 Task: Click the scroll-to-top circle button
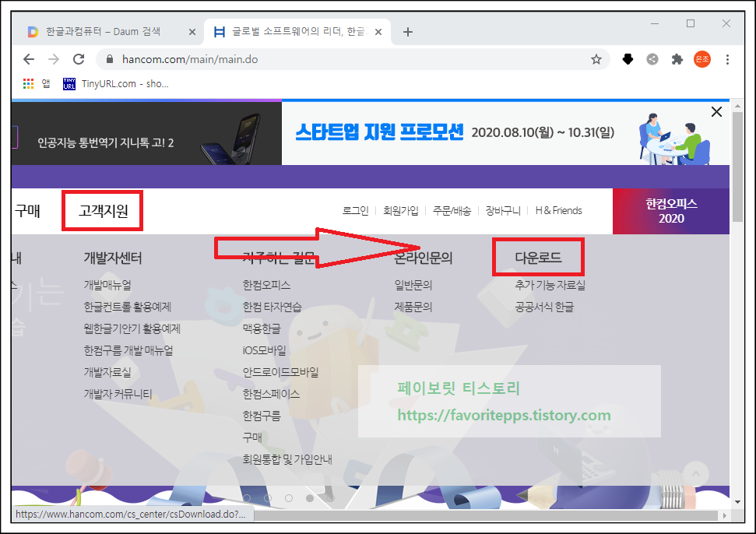(696, 474)
